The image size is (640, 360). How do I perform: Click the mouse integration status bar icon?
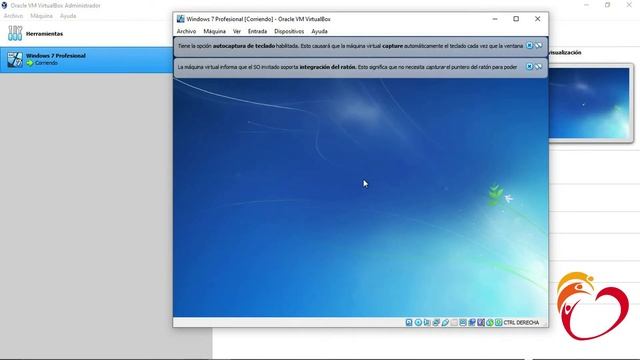coord(490,322)
